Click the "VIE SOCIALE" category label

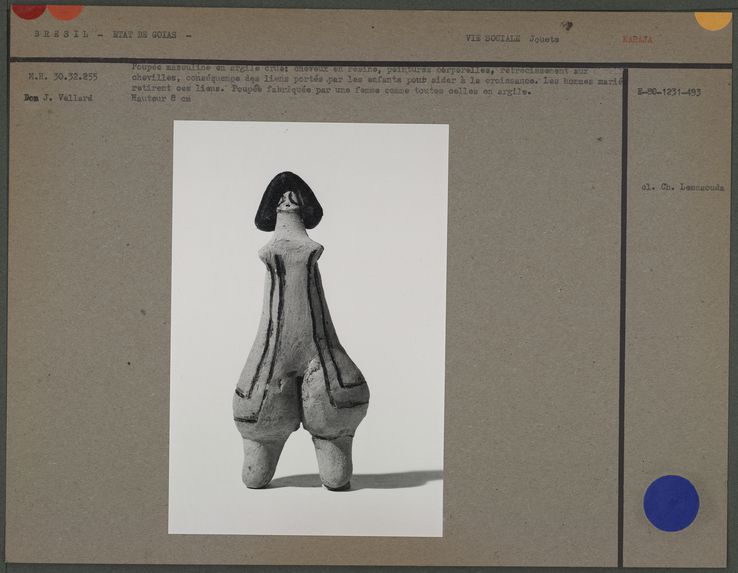point(494,38)
